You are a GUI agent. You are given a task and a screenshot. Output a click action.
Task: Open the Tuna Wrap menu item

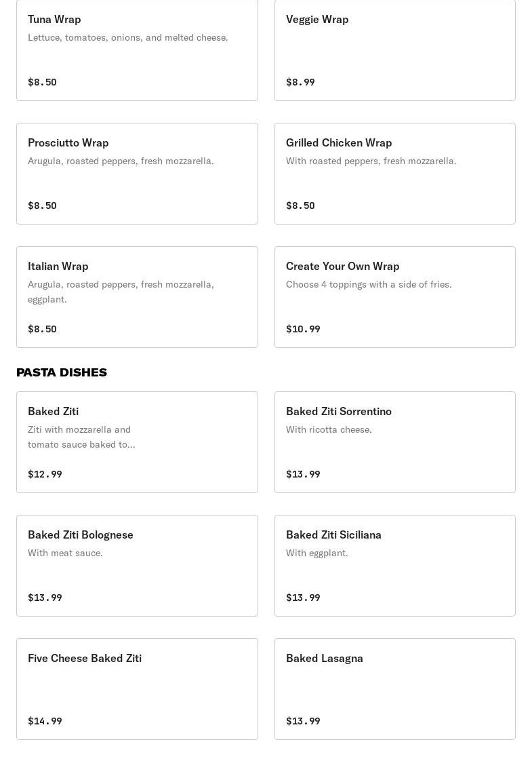[x=137, y=50]
